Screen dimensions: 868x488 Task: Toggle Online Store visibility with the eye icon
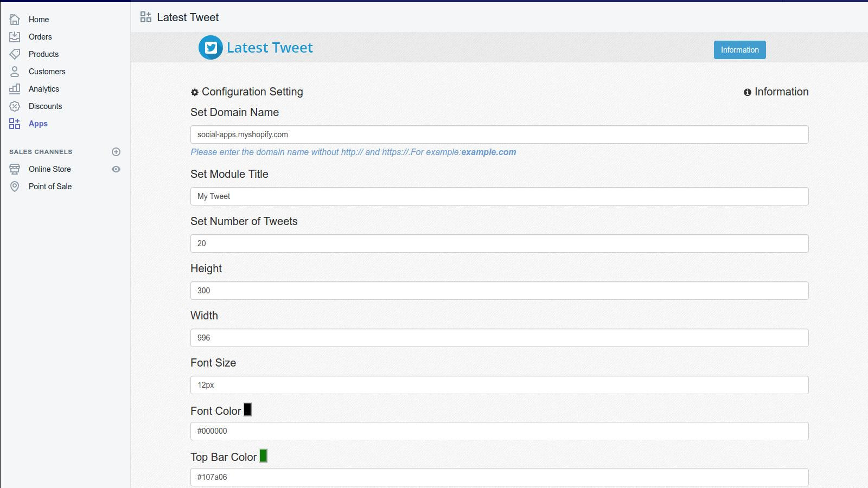tap(116, 169)
